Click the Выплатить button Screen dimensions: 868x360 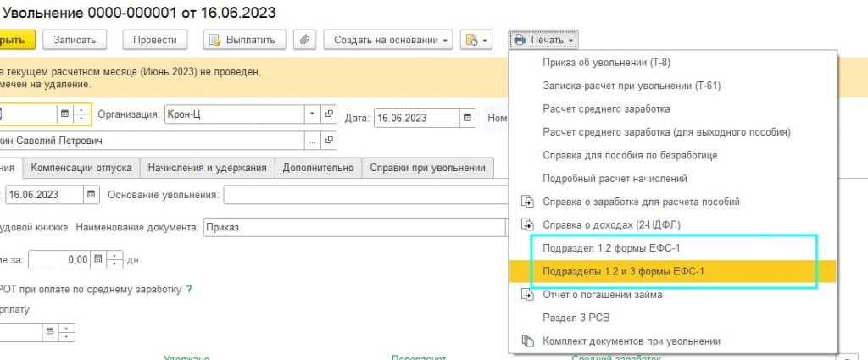point(243,40)
